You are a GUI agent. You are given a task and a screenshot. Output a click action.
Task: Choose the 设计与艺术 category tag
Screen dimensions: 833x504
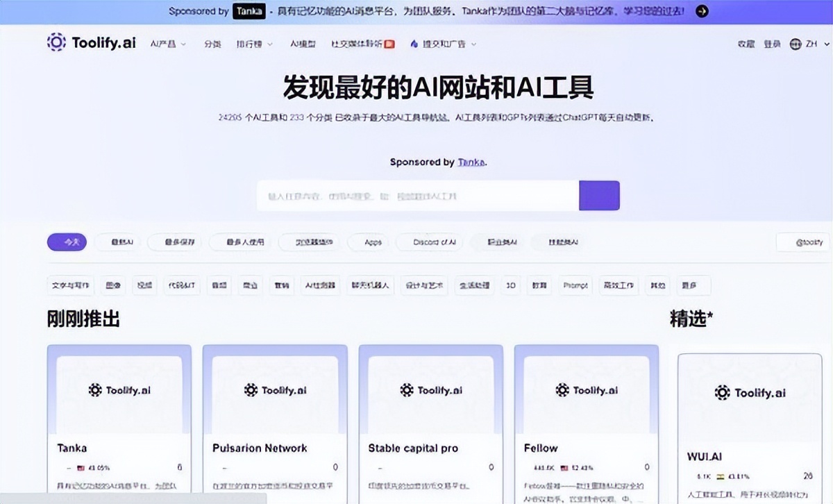coord(424,285)
